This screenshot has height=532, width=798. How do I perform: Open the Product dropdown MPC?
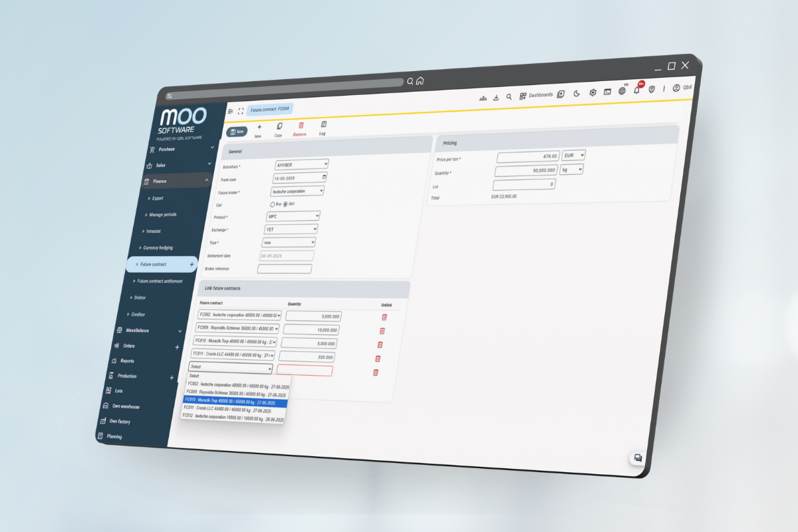coord(293,217)
